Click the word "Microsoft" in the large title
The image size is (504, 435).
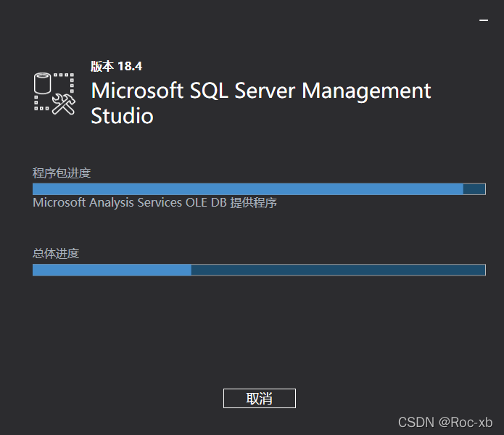click(137, 91)
